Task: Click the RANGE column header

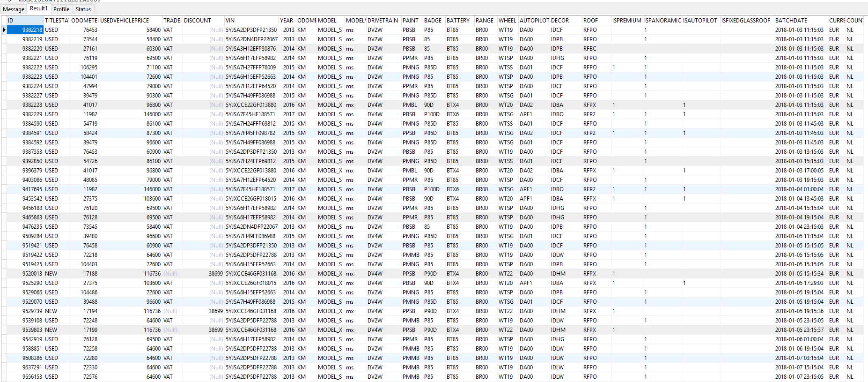Action: (x=486, y=21)
